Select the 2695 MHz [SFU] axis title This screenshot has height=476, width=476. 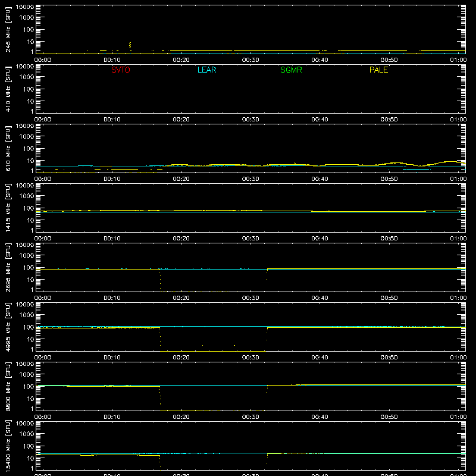point(8,268)
